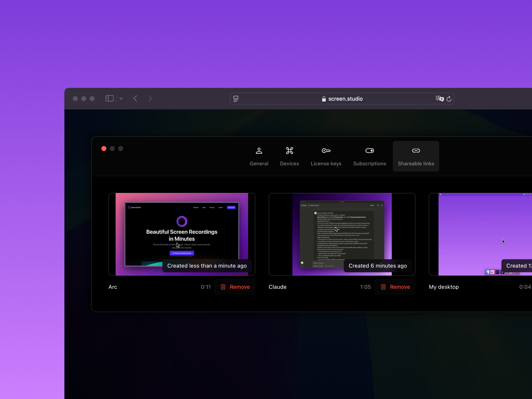
Task: Click the lock icon beside screen.studio
Action: click(324, 99)
